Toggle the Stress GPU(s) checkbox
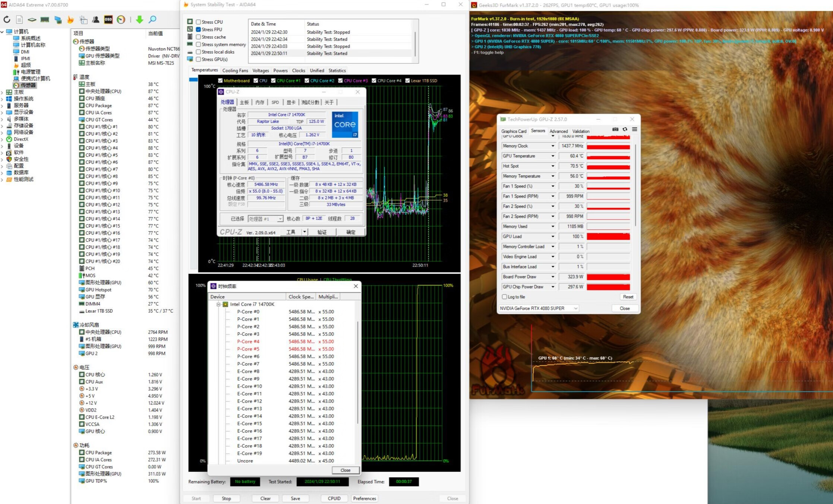This screenshot has width=833, height=504. 198,59
